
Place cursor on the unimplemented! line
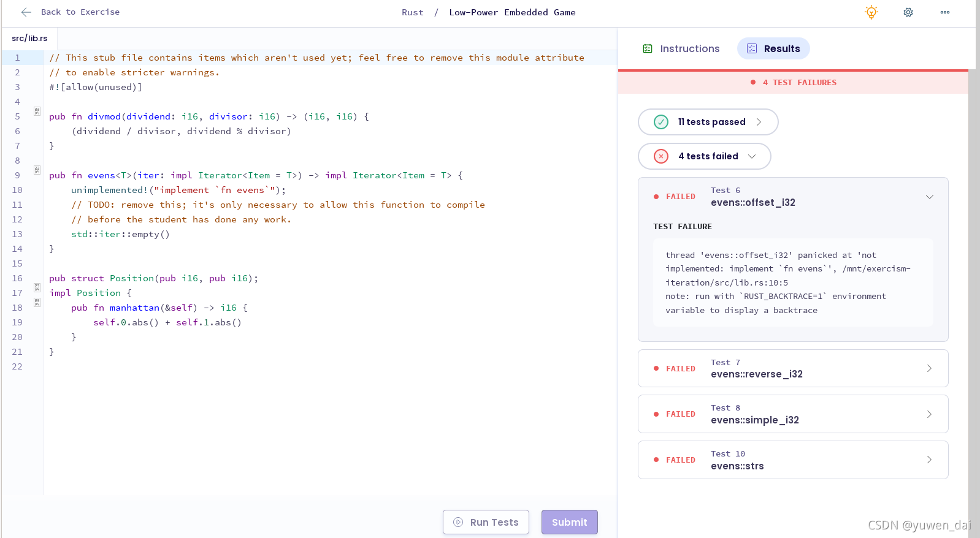[x=178, y=190]
